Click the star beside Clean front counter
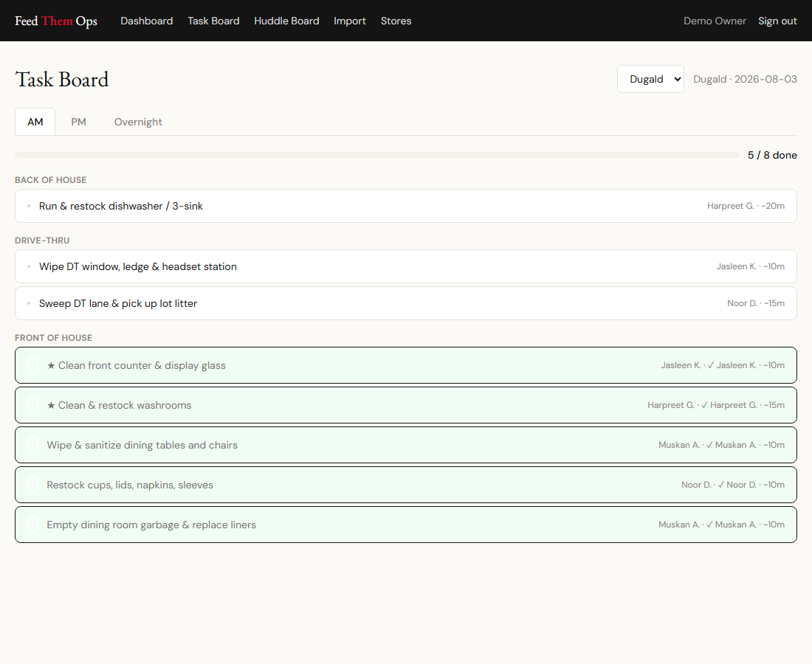 pos(51,365)
